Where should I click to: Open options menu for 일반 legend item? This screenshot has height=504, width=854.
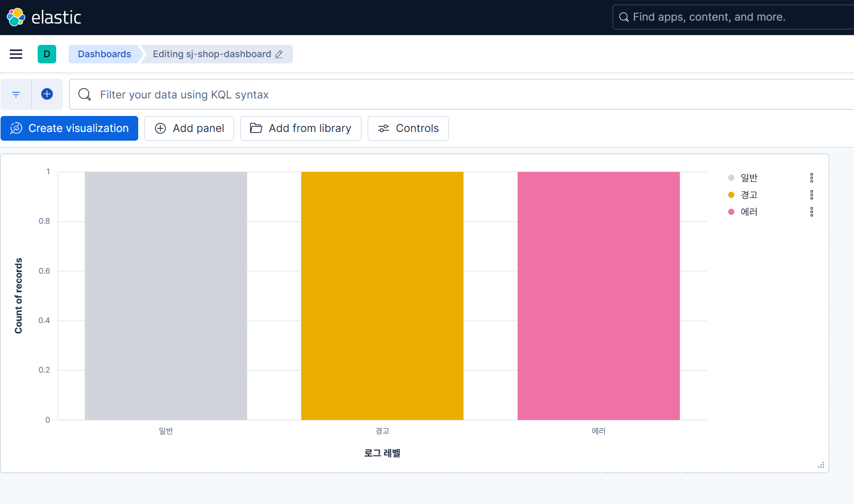(x=812, y=178)
